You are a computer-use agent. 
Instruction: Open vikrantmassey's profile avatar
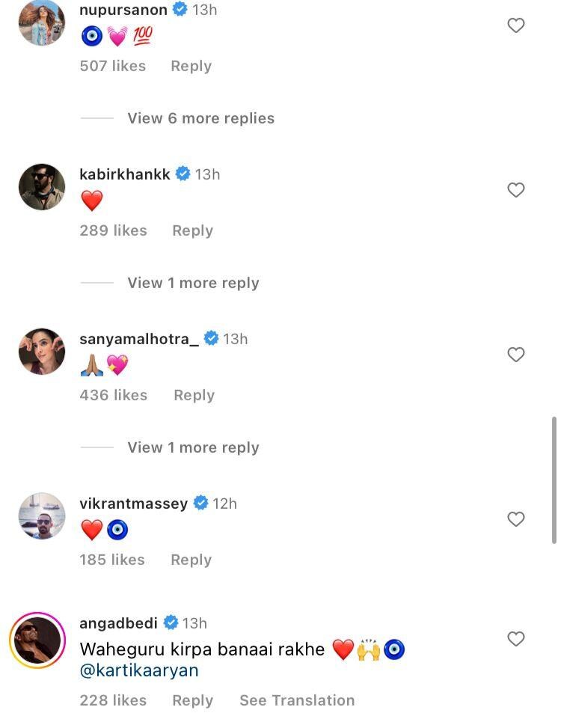(x=42, y=516)
